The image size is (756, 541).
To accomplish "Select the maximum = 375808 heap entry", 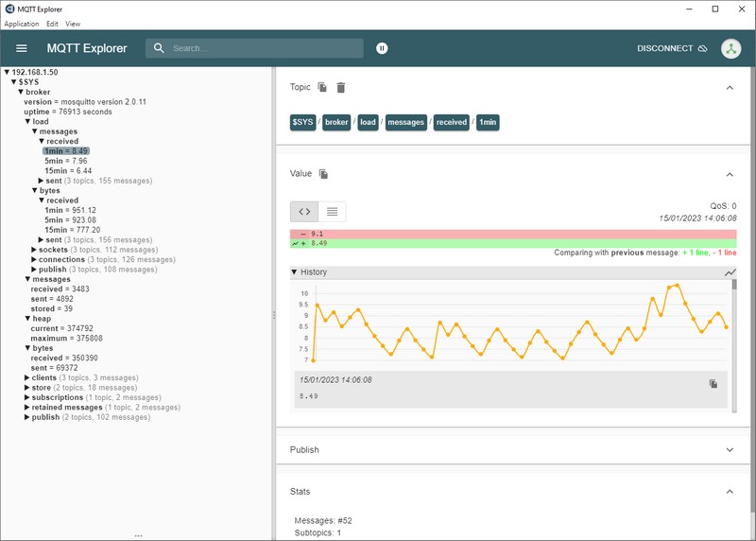I will (x=66, y=339).
